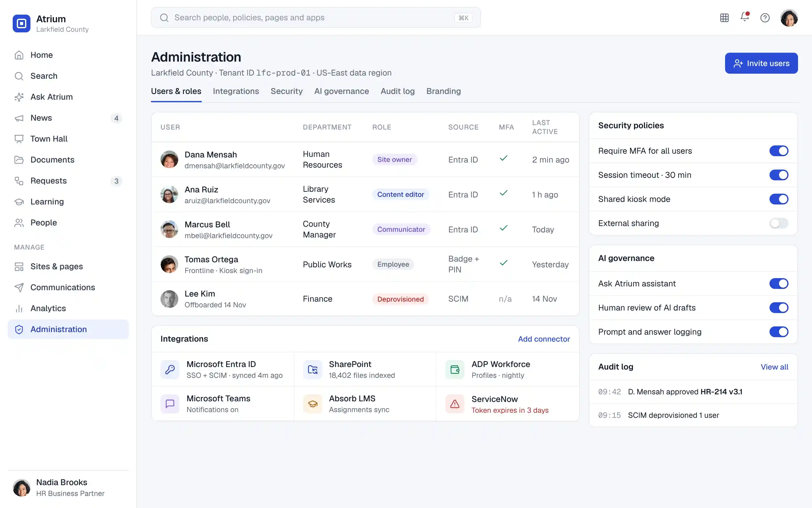Screen dimensions: 812x508
Task: Click Dana Mensah's Site owner role badge
Action: (394, 160)
